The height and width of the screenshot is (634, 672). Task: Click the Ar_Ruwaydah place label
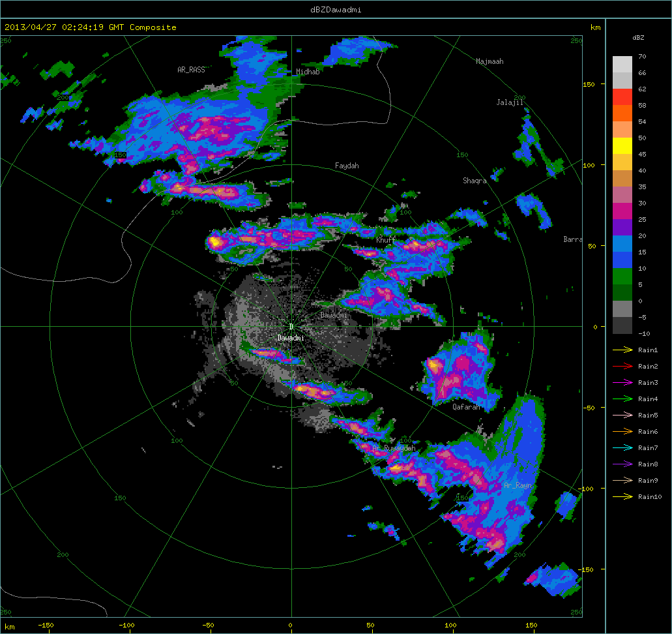click(394, 448)
